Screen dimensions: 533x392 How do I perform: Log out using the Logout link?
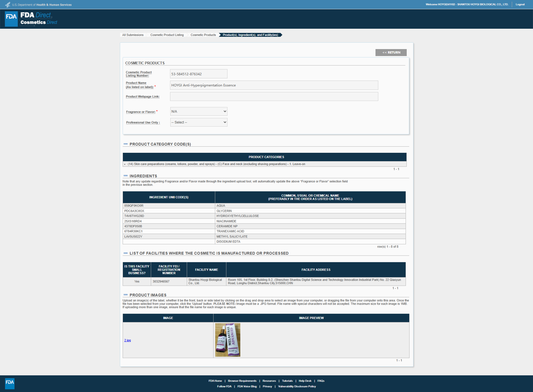tap(520, 4)
